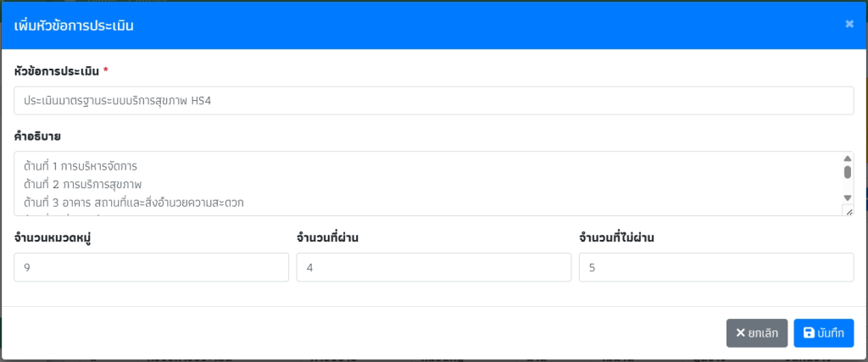The height and width of the screenshot is (362, 868).
Task: Click the จำนวนหมวดหมู่ label
Action: (x=53, y=237)
